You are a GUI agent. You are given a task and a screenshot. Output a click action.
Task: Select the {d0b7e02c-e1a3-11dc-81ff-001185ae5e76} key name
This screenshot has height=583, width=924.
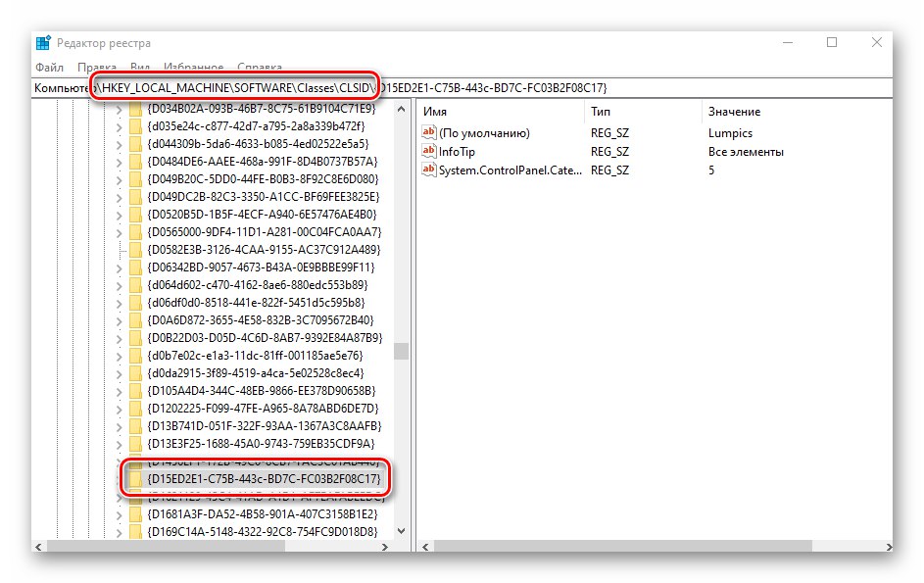pos(255,356)
